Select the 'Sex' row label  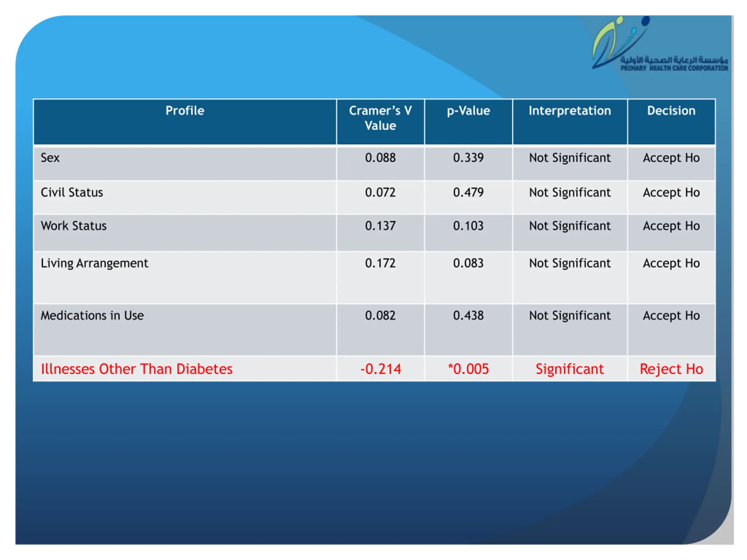(x=50, y=157)
